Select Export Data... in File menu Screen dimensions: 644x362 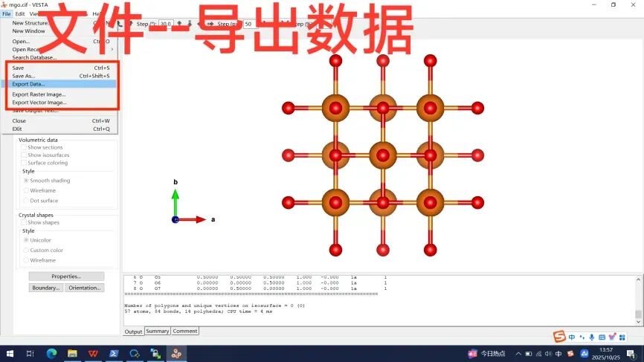click(59, 84)
